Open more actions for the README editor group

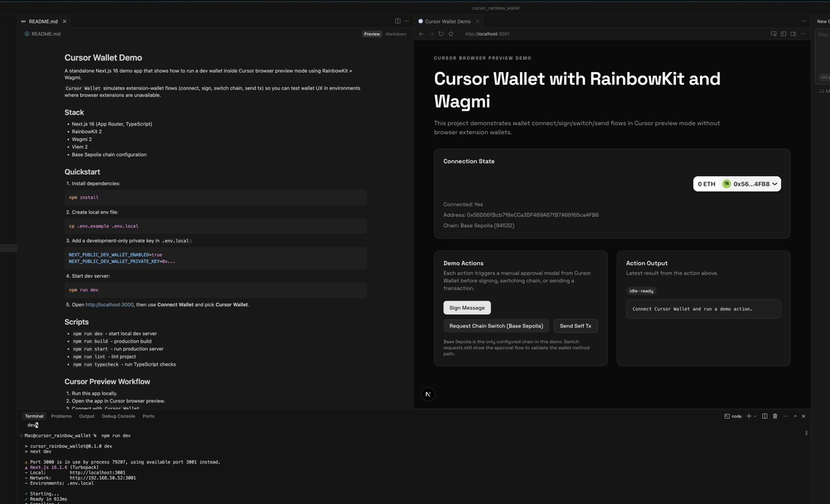406,21
